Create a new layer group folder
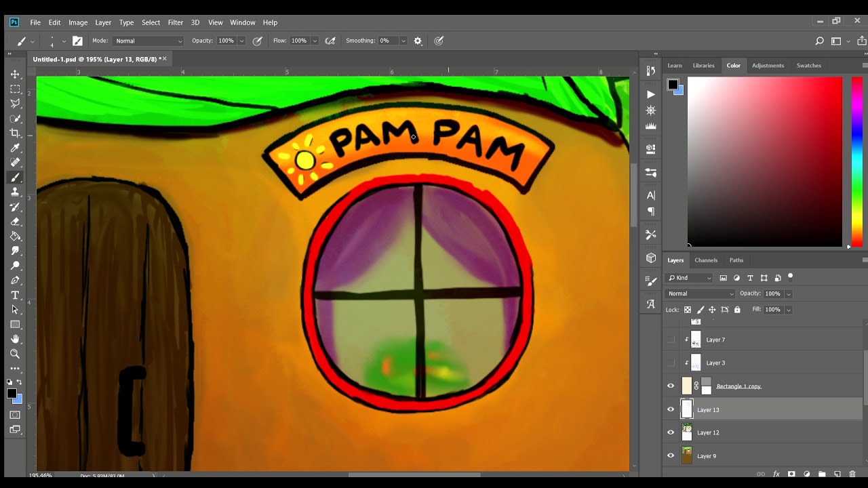Image resolution: width=868 pixels, height=488 pixels. 822,474
